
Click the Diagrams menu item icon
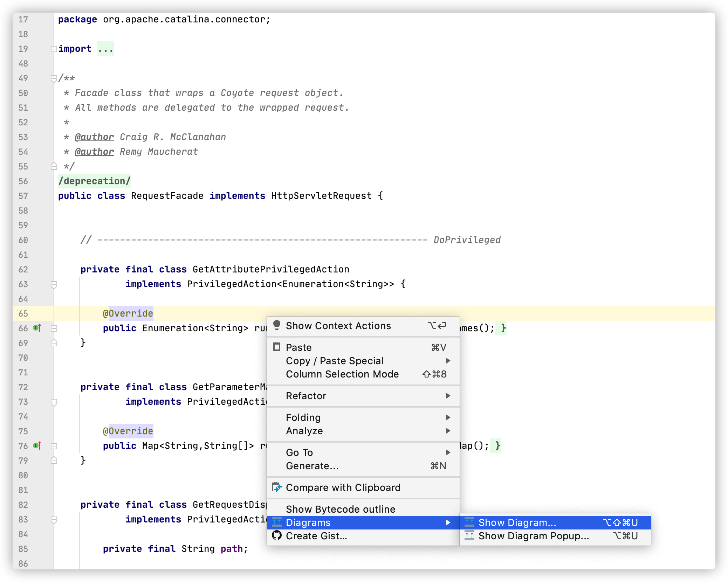coord(277,522)
